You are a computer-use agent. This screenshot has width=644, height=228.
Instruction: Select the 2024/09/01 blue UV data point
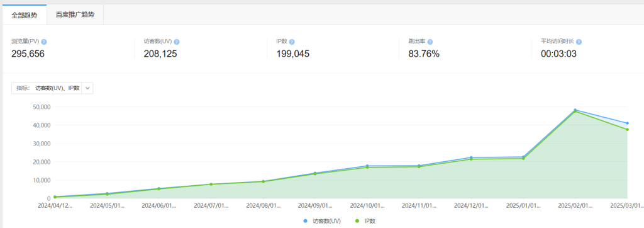[x=315, y=173]
